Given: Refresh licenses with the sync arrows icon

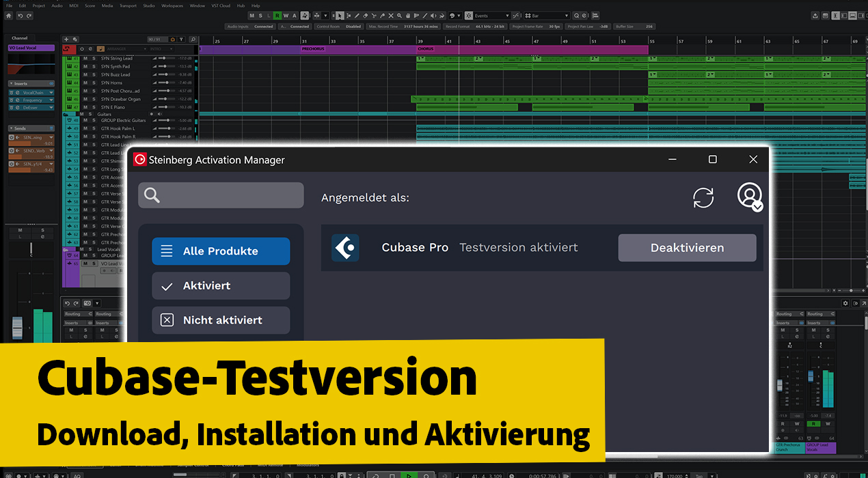Looking at the screenshot, I should pyautogui.click(x=703, y=197).
